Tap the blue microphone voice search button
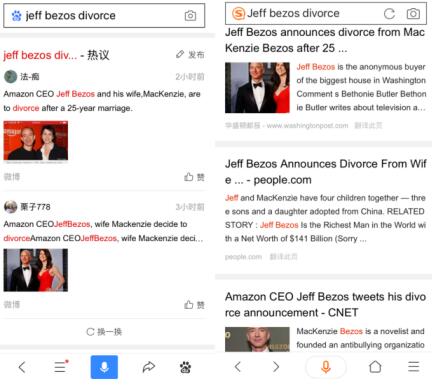The width and height of the screenshot is (432, 385). coord(104,367)
